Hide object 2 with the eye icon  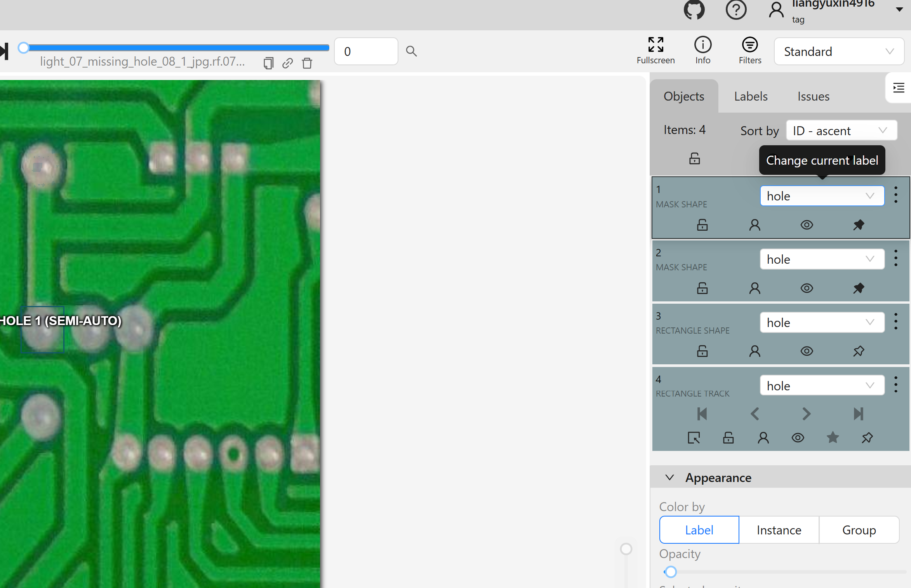pyautogui.click(x=807, y=288)
